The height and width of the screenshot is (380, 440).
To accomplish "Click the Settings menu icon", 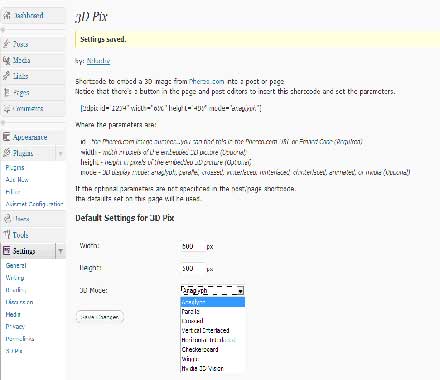I will pyautogui.click(x=7, y=251).
